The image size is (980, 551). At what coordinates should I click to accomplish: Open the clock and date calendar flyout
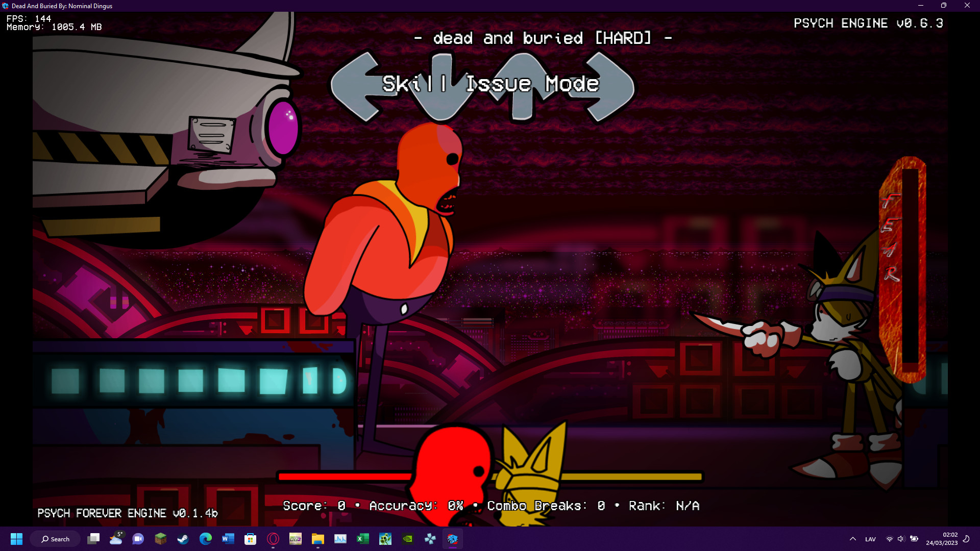(942, 539)
